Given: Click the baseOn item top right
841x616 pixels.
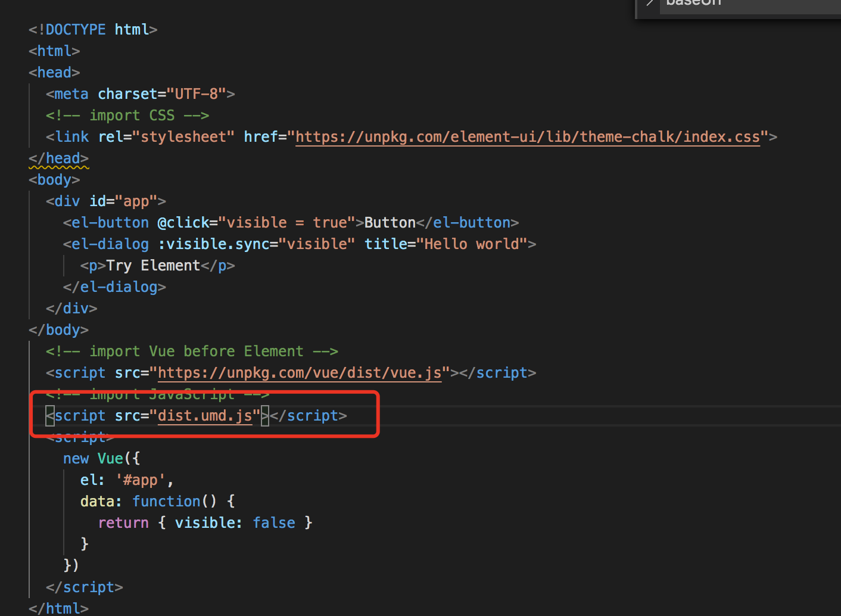Looking at the screenshot, I should click(x=693, y=4).
